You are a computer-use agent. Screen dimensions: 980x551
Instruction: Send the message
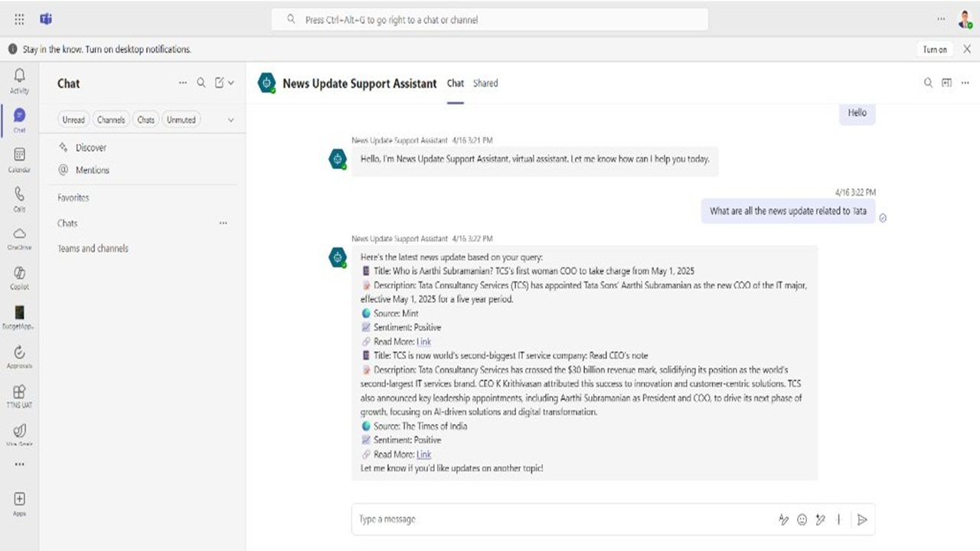(x=862, y=520)
